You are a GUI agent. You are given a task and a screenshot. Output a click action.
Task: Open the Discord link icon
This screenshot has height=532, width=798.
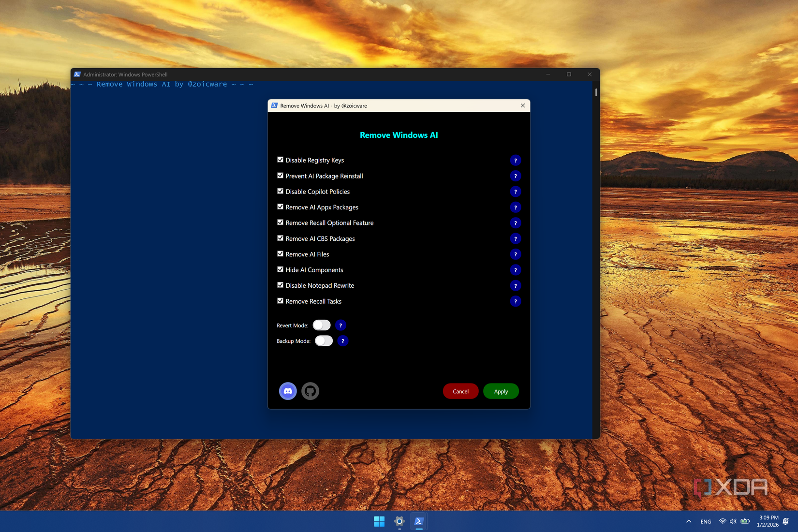pyautogui.click(x=288, y=391)
